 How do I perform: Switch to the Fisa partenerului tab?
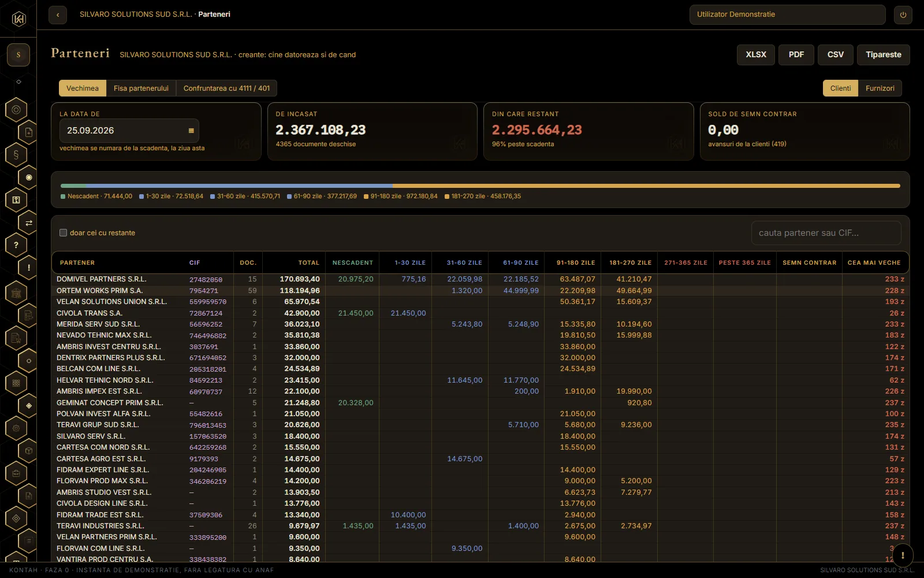(x=141, y=88)
